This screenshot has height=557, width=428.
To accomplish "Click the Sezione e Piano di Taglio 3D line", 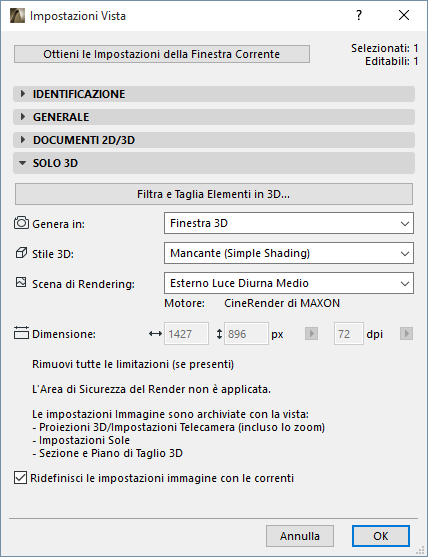I will coord(107,453).
